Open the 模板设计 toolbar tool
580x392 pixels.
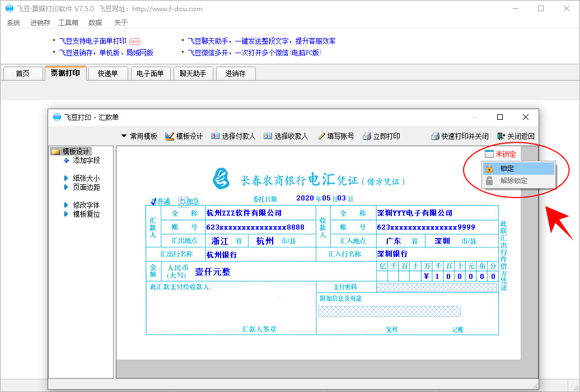tap(184, 136)
